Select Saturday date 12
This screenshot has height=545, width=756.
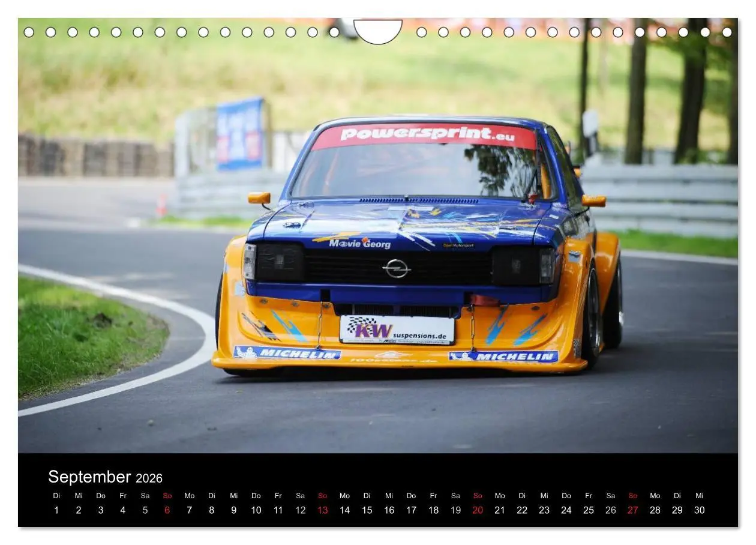[x=301, y=510]
